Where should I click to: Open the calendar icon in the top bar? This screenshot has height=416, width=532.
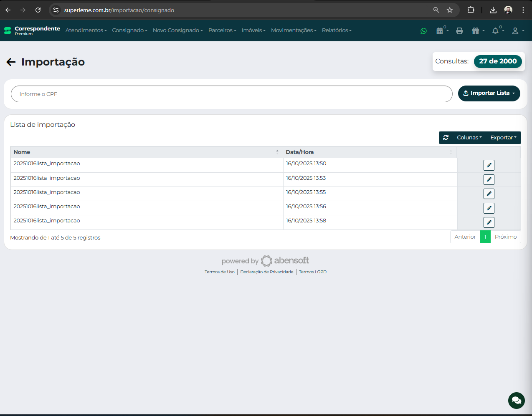[440, 31]
